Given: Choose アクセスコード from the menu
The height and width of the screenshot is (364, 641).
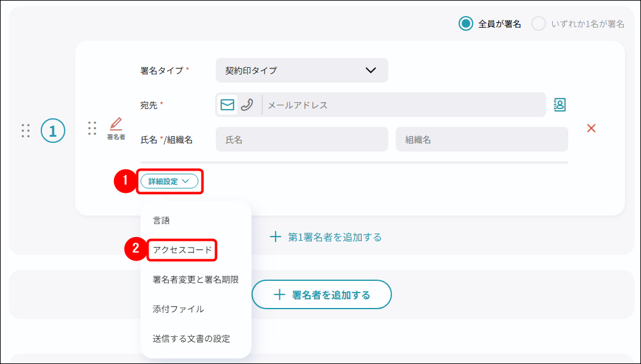Looking at the screenshot, I should click(182, 250).
